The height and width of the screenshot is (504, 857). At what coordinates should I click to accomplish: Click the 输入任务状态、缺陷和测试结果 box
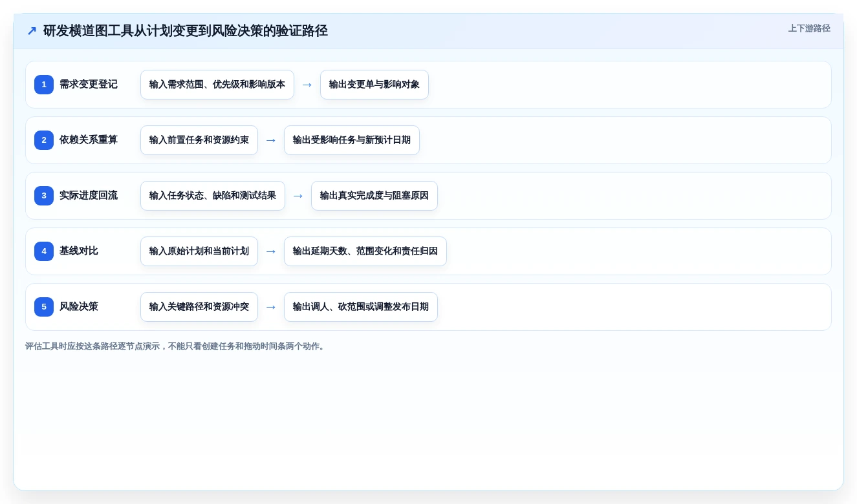point(213,196)
